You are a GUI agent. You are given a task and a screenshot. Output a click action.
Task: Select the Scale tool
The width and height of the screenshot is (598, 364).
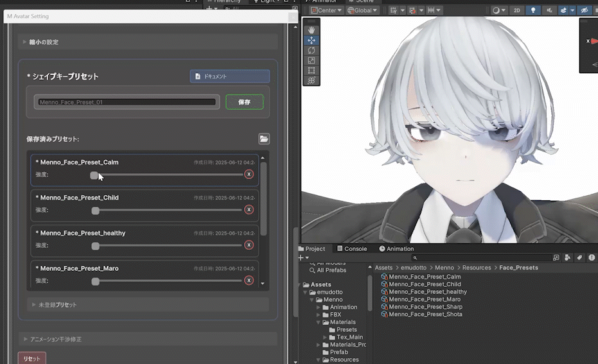pos(312,60)
